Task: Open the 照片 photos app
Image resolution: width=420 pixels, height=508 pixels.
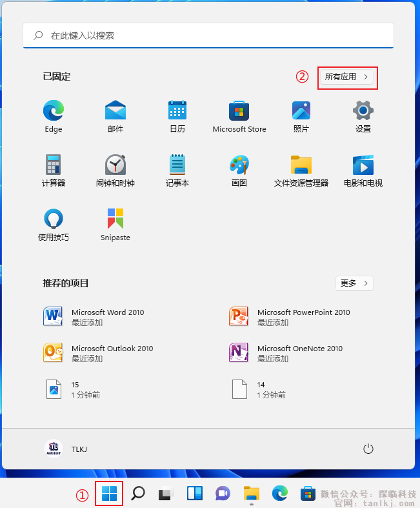Action: click(x=301, y=117)
